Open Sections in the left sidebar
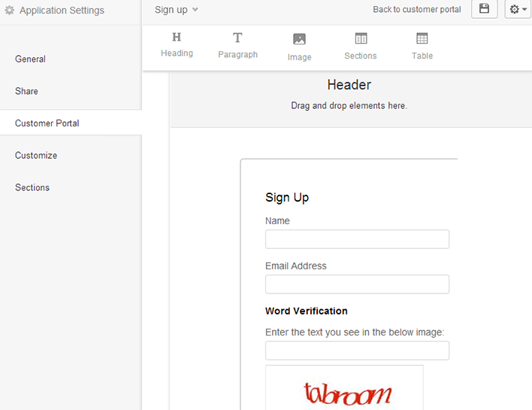 tap(32, 188)
